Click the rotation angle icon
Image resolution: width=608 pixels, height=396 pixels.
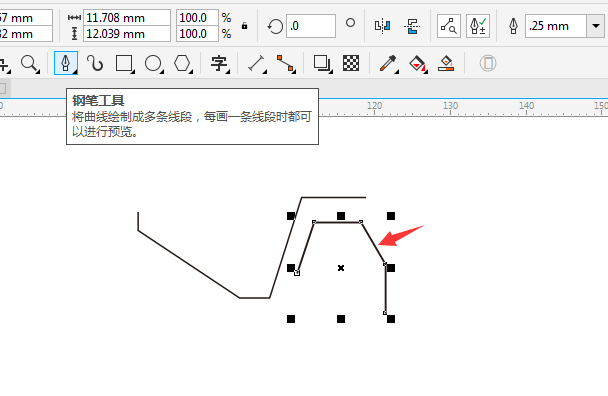coord(275,26)
